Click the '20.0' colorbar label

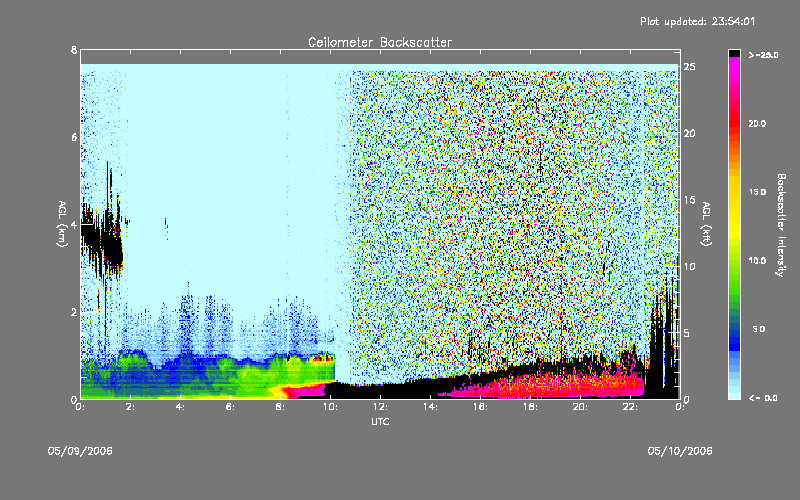pyautogui.click(x=757, y=123)
